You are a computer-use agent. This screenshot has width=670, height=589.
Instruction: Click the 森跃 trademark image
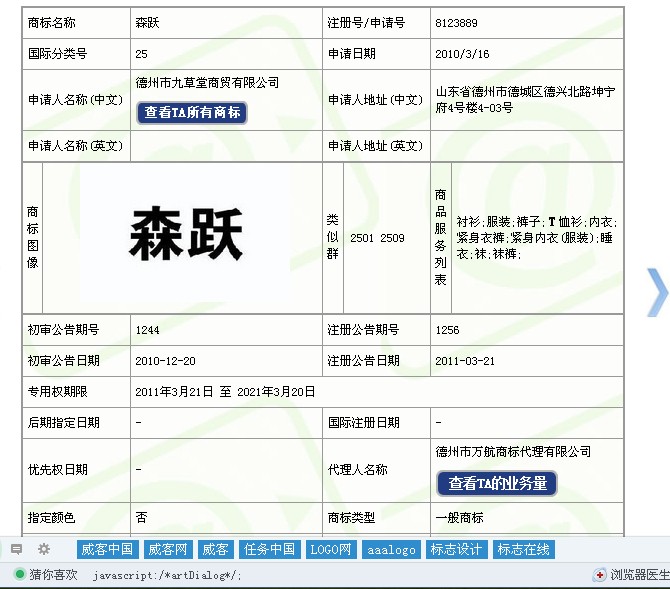click(186, 234)
